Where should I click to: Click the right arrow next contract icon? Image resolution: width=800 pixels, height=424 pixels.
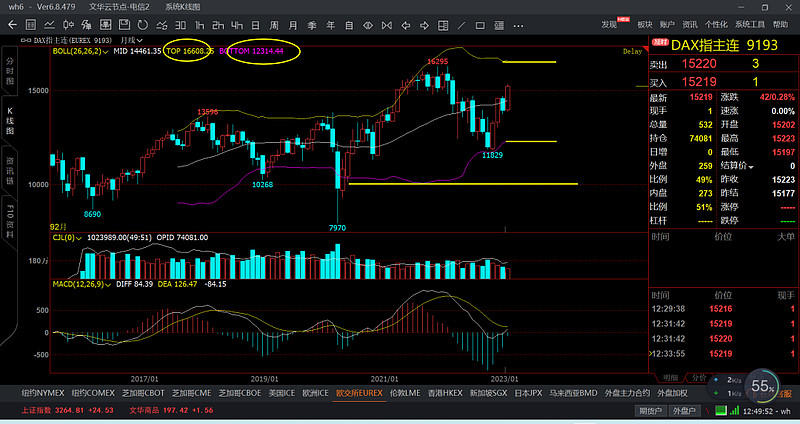(424, 25)
